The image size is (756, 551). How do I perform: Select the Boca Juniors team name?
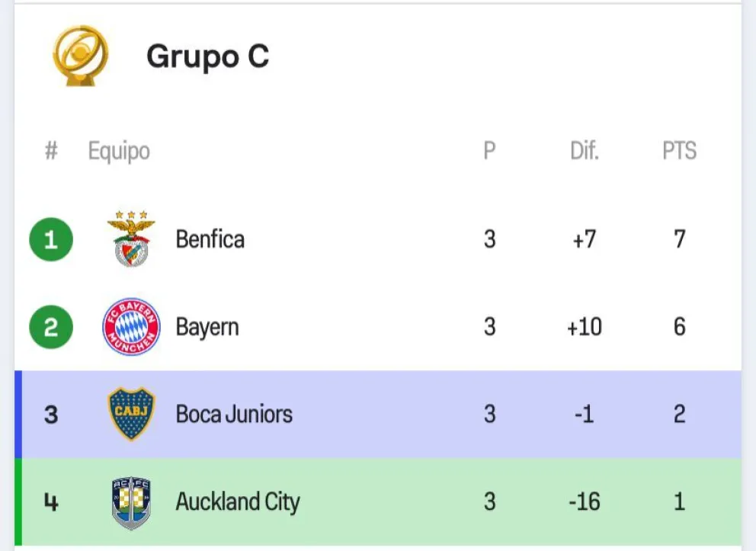(x=234, y=414)
